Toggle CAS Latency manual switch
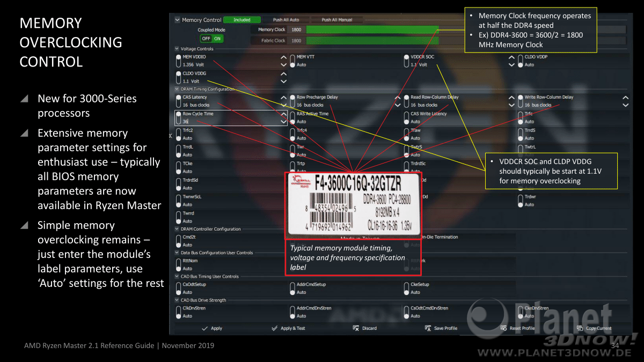The width and height of the screenshot is (644, 362). click(x=179, y=101)
